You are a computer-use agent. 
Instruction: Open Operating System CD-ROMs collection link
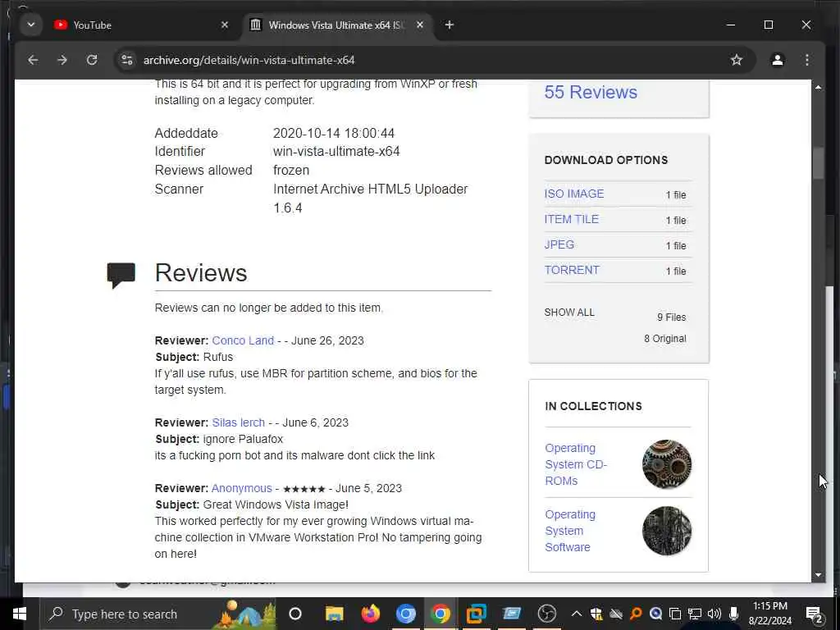575,464
